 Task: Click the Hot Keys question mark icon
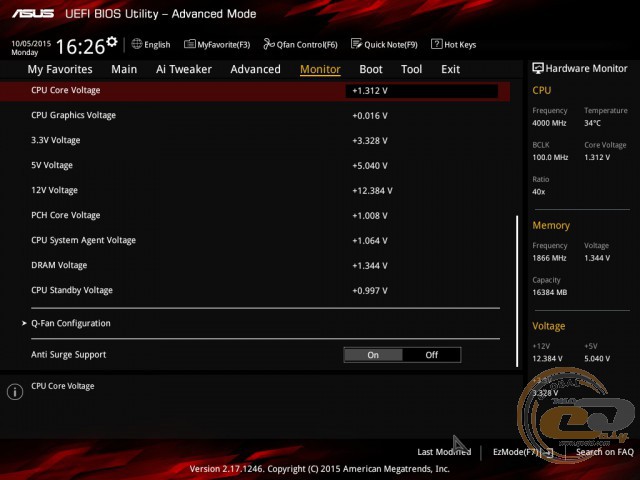click(x=436, y=44)
